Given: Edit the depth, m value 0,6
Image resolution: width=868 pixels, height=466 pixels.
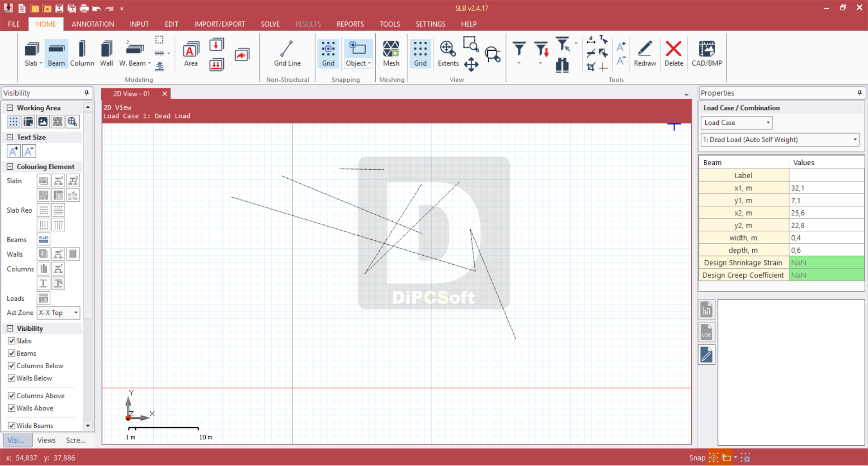Looking at the screenshot, I should (826, 250).
